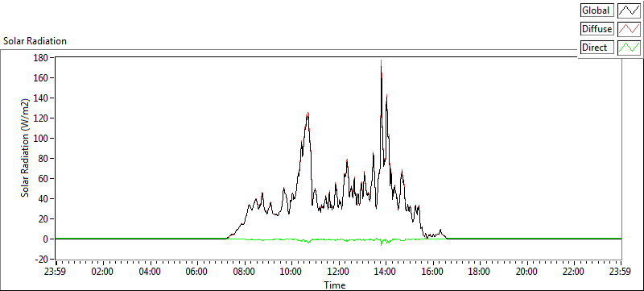Viewport: 644px width, 291px height.
Task: Click the 80 y-axis tick label
Action: point(43,159)
